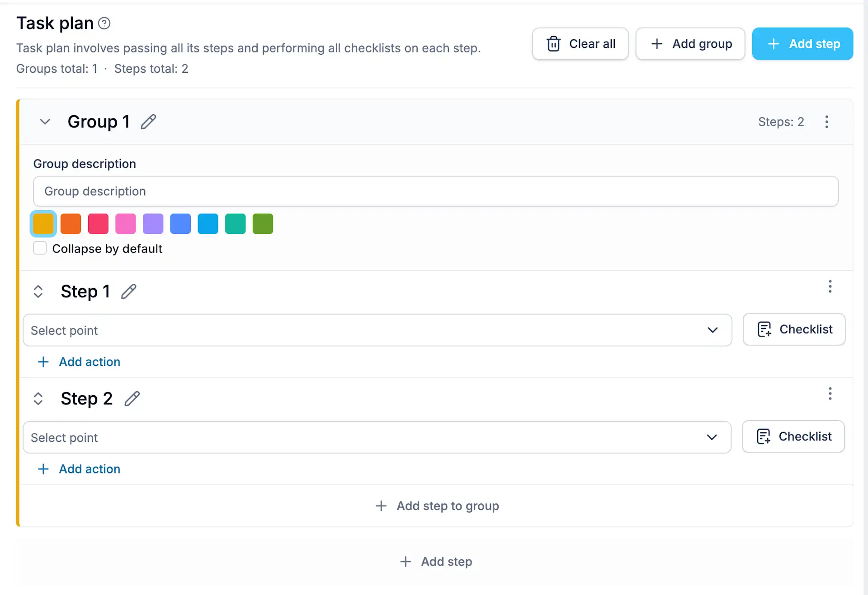The height and width of the screenshot is (595, 868).
Task: Select the royal blue group color swatch
Action: [180, 224]
